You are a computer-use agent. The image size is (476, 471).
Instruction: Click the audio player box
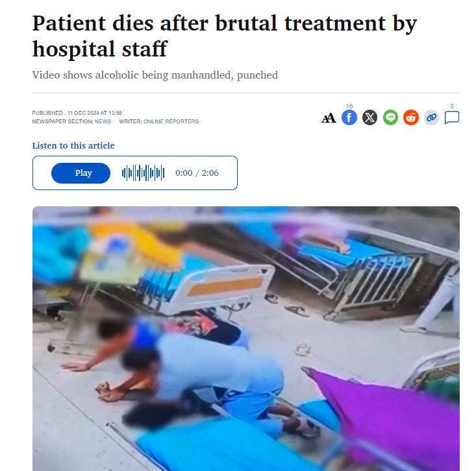(135, 173)
